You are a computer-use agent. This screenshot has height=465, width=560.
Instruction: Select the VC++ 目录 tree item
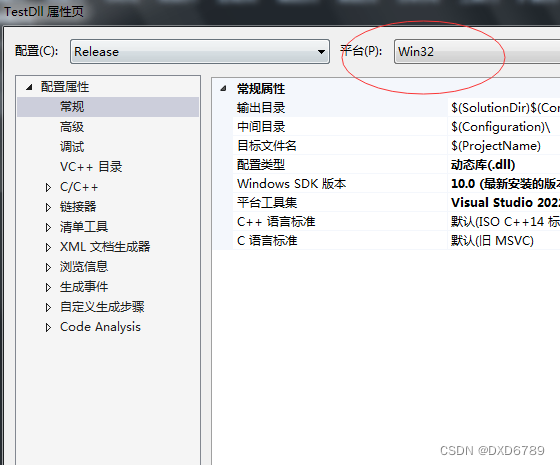[91, 167]
